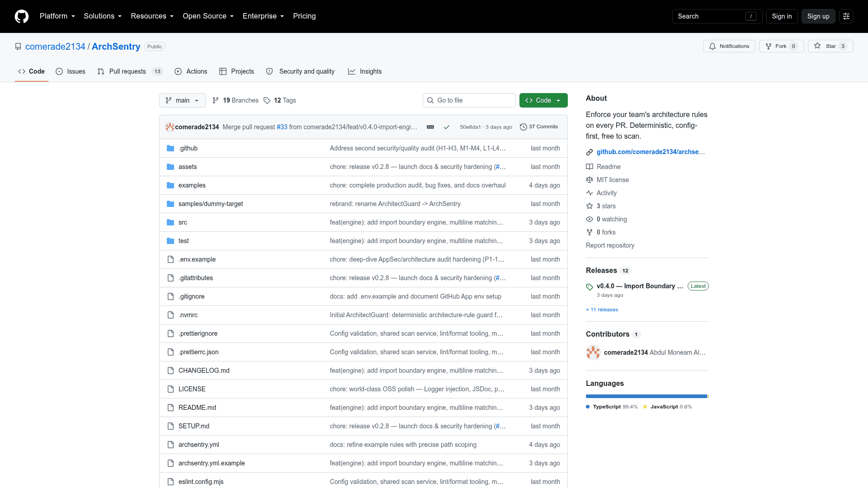Click the Readme book icon
868x488 pixels.
coord(590,167)
